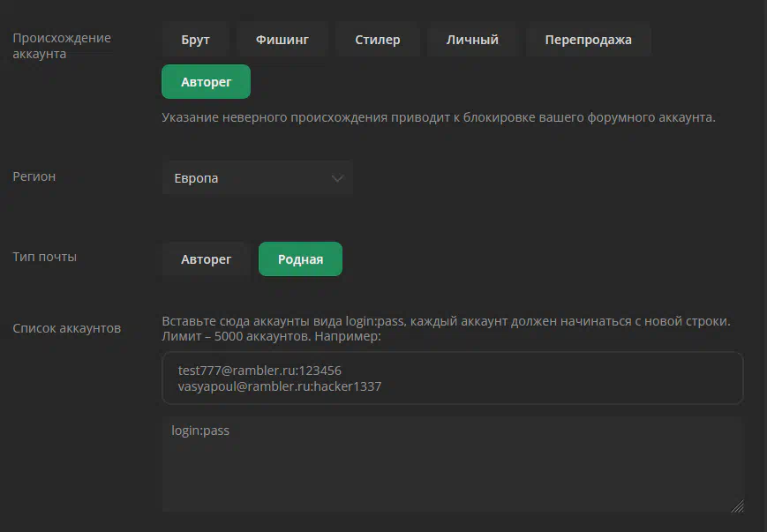The image size is (767, 532).
Task: Select the Перепродажа origin option
Action: click(x=588, y=40)
